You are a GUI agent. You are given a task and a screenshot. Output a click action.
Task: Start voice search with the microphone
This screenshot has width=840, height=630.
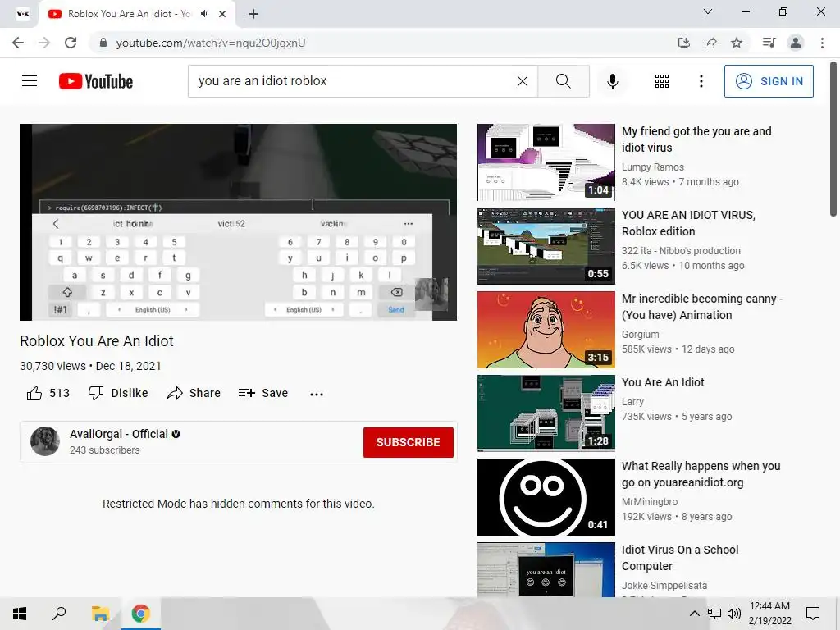point(613,81)
